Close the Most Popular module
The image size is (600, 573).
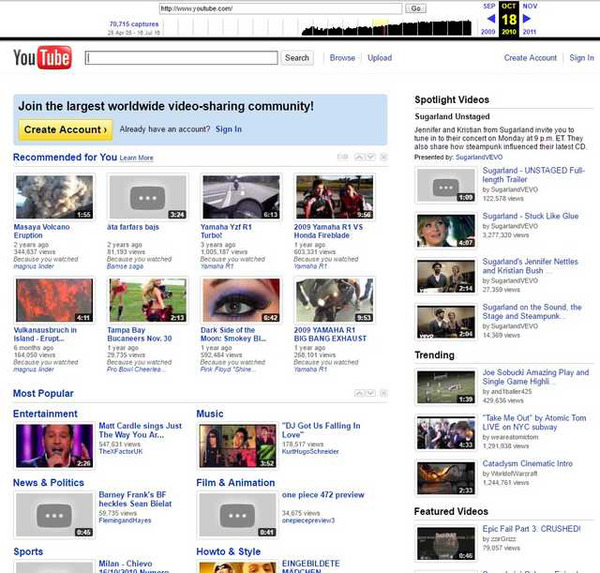[383, 393]
